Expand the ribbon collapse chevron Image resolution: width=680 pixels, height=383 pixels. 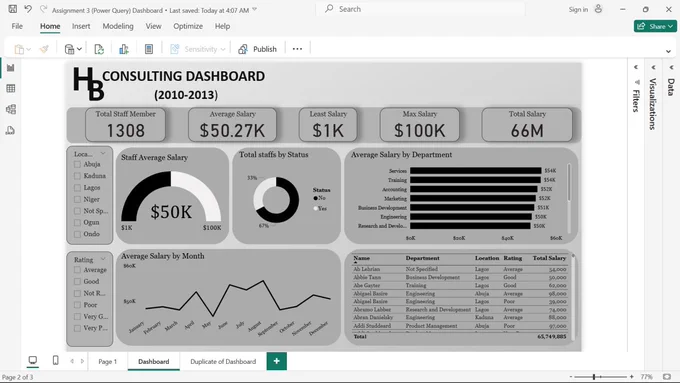[x=668, y=51]
